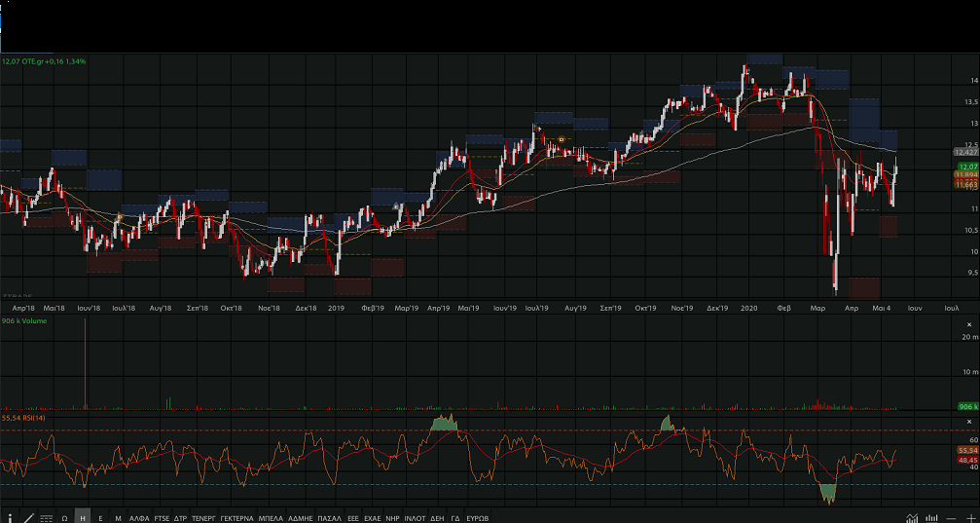Close the Volume indicator panel

click(968, 323)
